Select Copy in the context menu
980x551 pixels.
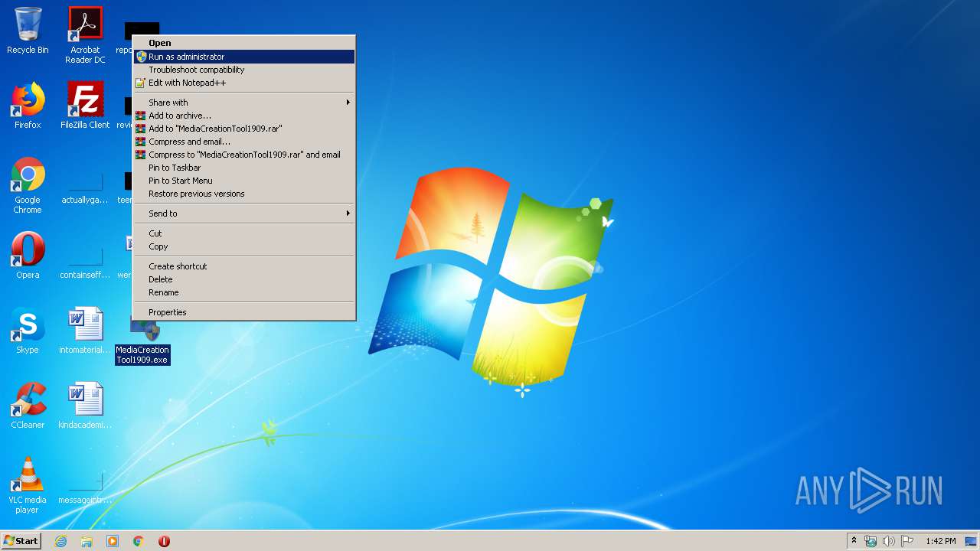coord(243,246)
